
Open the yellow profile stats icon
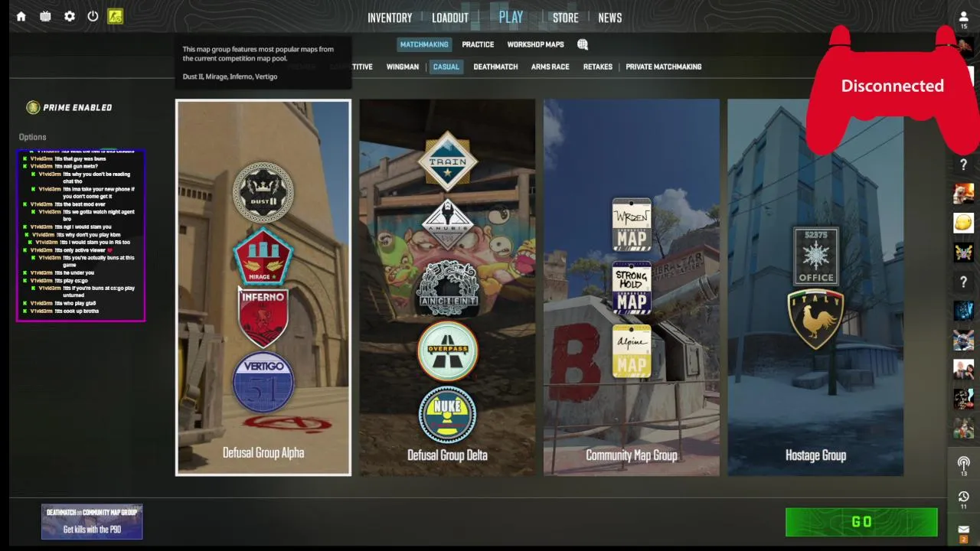click(115, 16)
